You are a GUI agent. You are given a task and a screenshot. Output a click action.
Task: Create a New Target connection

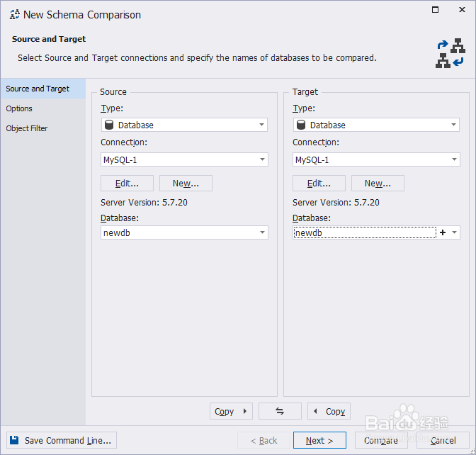click(x=378, y=184)
